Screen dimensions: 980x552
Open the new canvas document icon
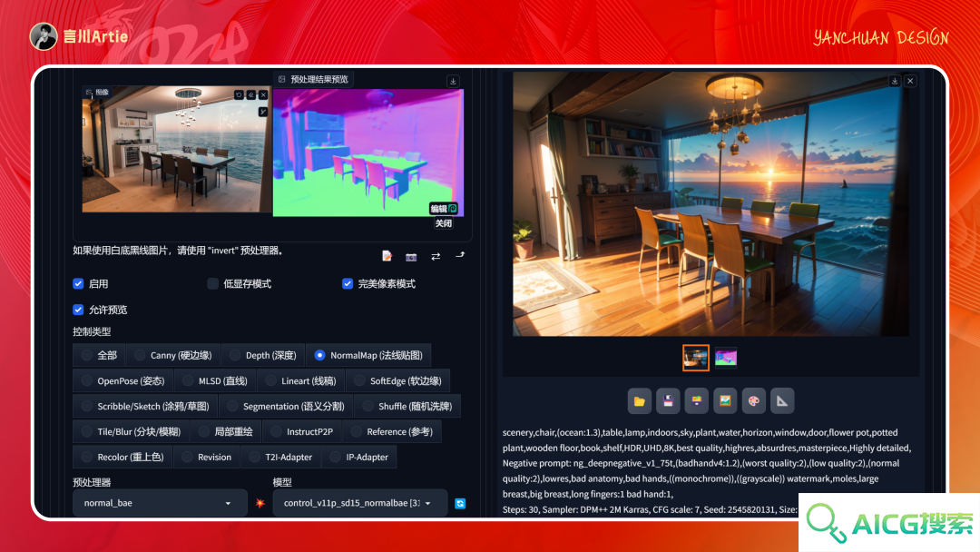point(387,256)
